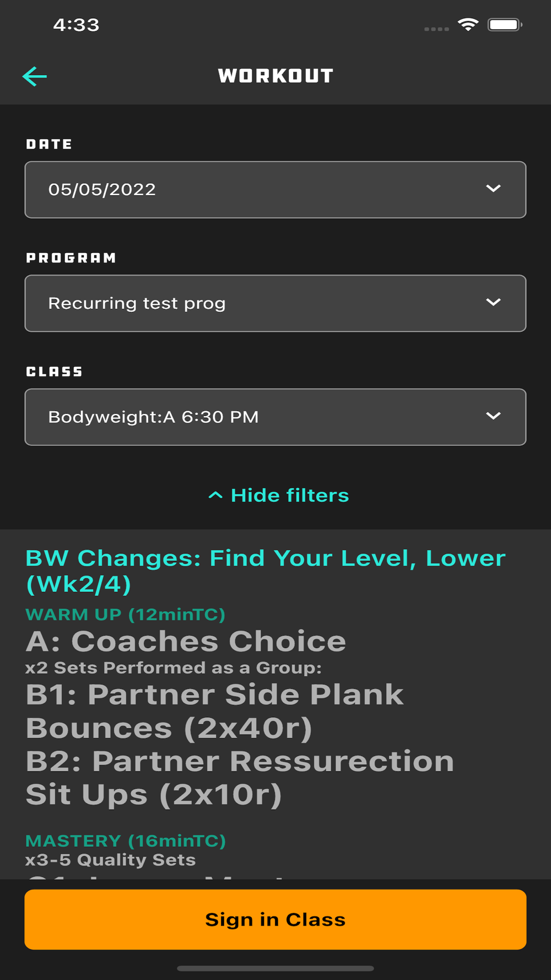The height and width of the screenshot is (980, 551).
Task: Tap the A: Coaches Choice line
Action: [186, 641]
